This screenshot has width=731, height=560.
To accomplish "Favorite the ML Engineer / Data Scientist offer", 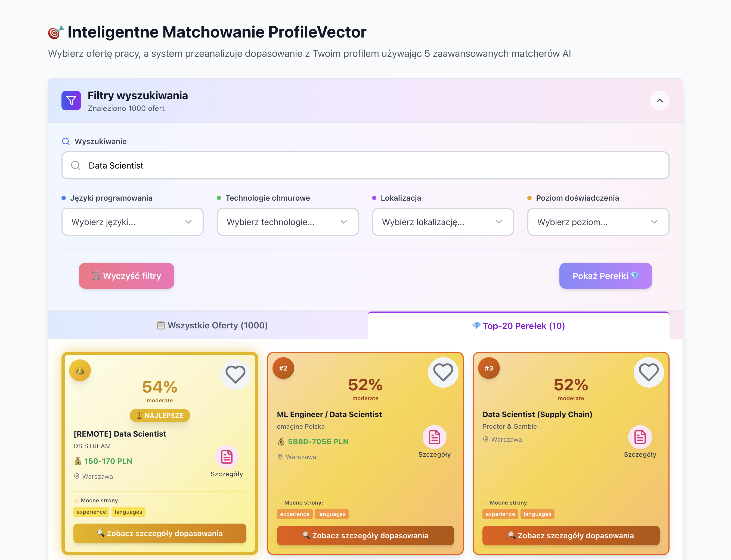I will point(443,372).
